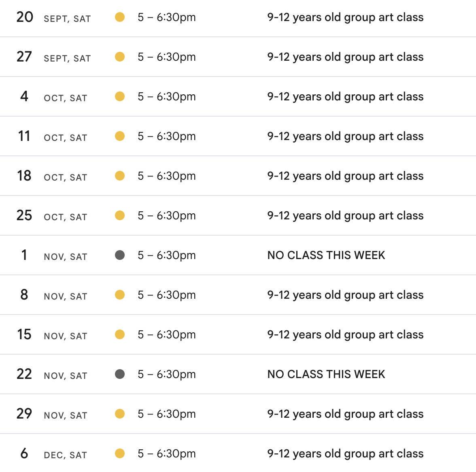Open the day 4 Oct date header

pyautogui.click(x=24, y=96)
